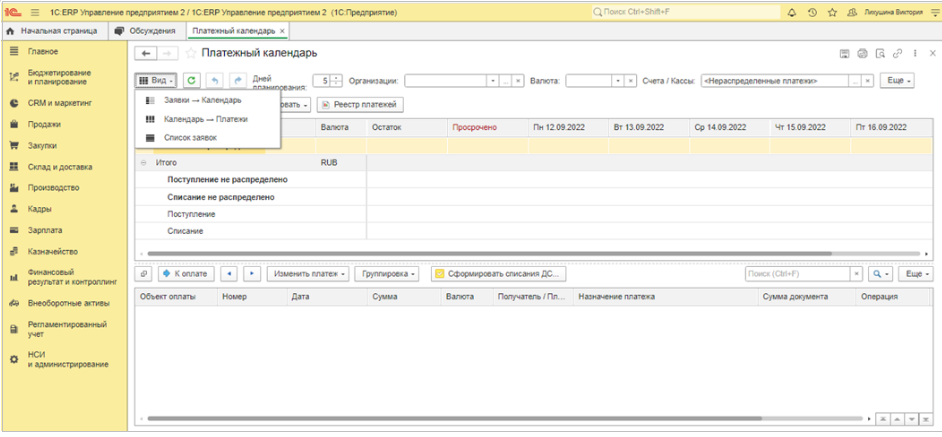Select Заявки → Календарь view
This screenshot has height=437, width=942.
202,100
